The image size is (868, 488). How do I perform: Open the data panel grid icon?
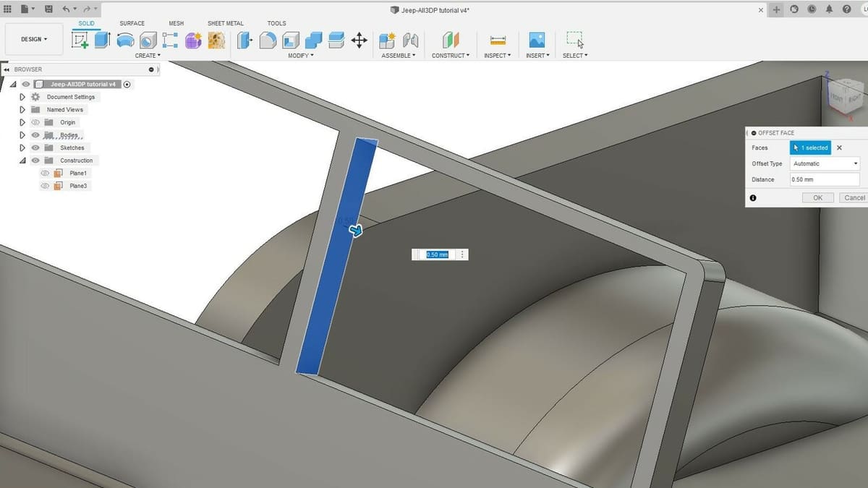click(7, 9)
